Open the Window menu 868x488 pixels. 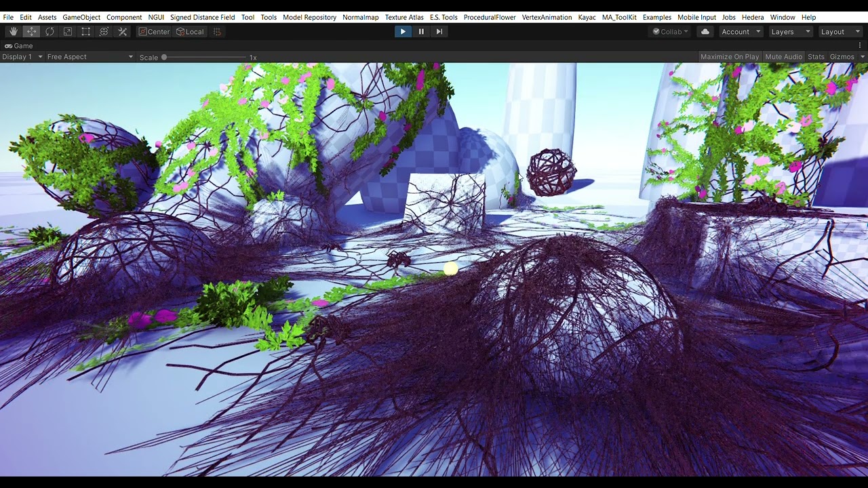[x=783, y=17]
